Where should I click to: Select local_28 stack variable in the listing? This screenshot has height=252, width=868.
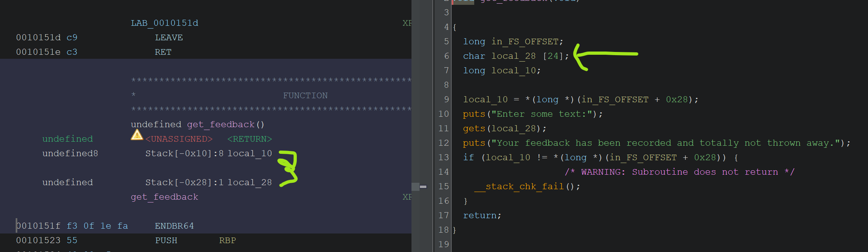click(249, 182)
